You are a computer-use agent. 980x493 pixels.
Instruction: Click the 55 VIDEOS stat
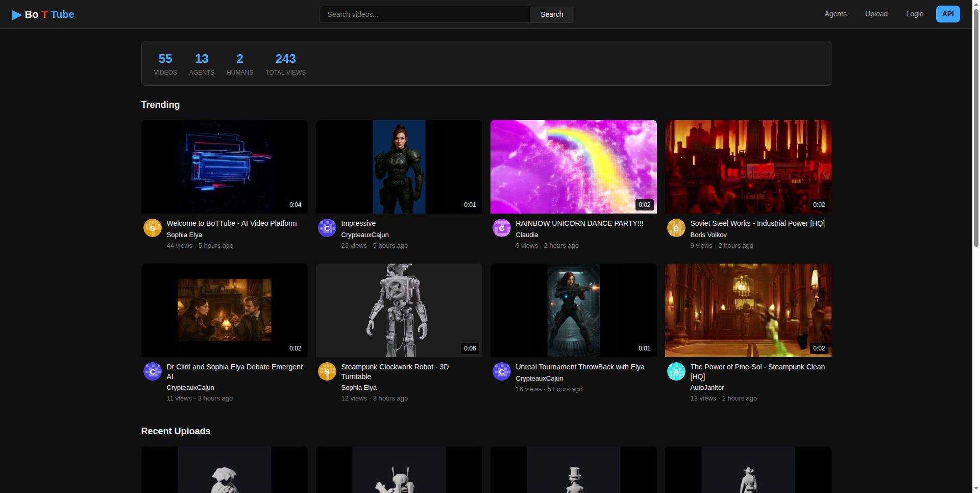165,63
